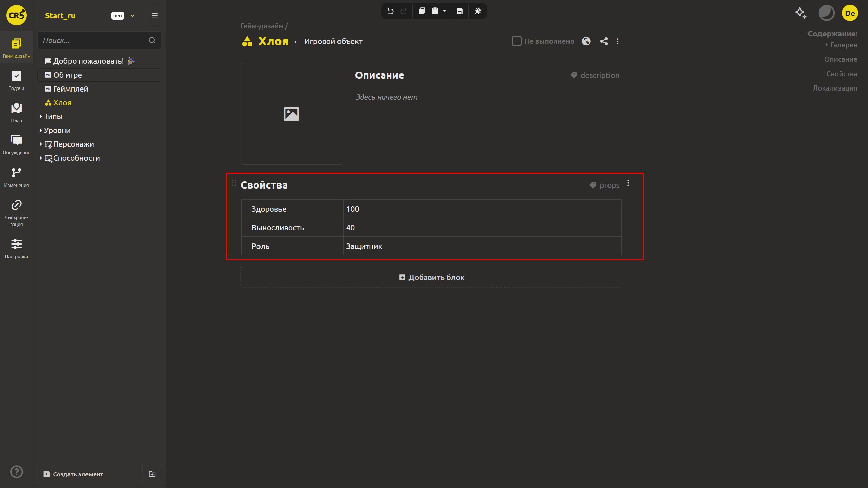Image resolution: width=868 pixels, height=488 pixels.
Task: Click the Хлоя page title
Action: 273,41
